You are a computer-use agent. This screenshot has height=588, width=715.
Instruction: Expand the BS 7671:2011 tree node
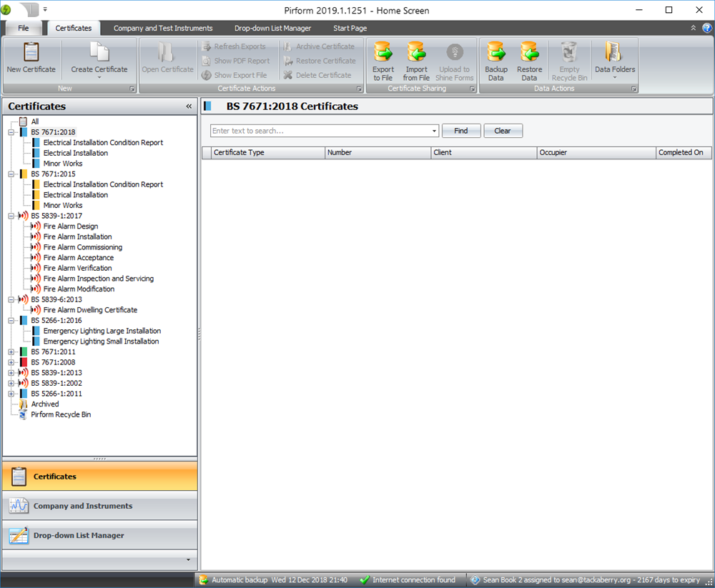pos(11,352)
